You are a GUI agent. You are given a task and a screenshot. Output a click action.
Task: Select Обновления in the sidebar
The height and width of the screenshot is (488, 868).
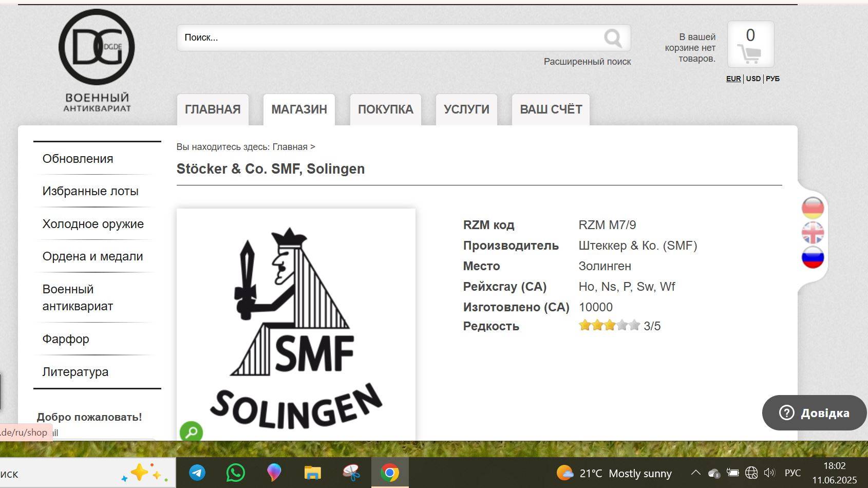tap(78, 159)
